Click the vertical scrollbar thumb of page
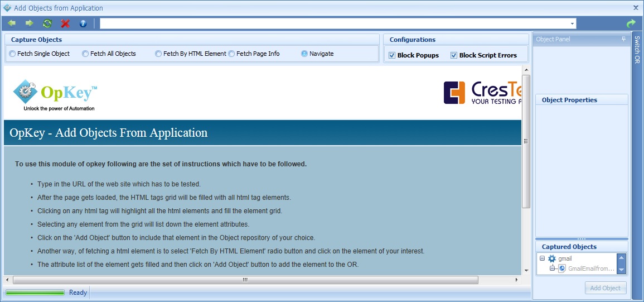 526,141
